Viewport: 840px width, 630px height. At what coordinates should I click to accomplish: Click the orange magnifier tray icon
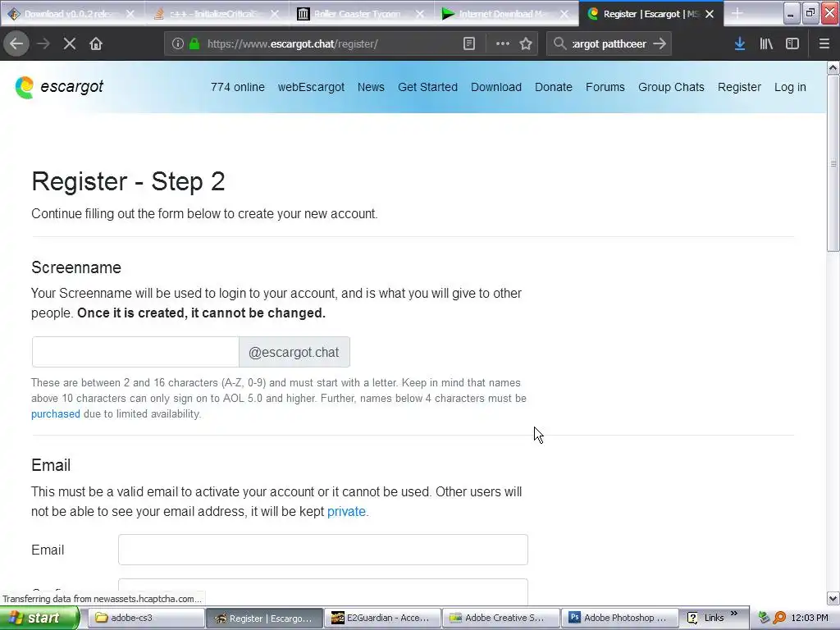779,618
